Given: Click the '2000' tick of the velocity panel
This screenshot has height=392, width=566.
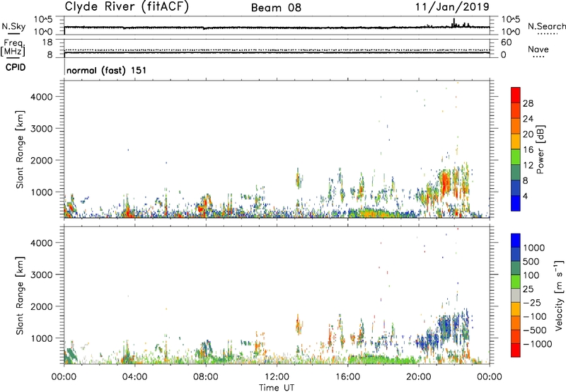Looking at the screenshot, I should point(41,306).
